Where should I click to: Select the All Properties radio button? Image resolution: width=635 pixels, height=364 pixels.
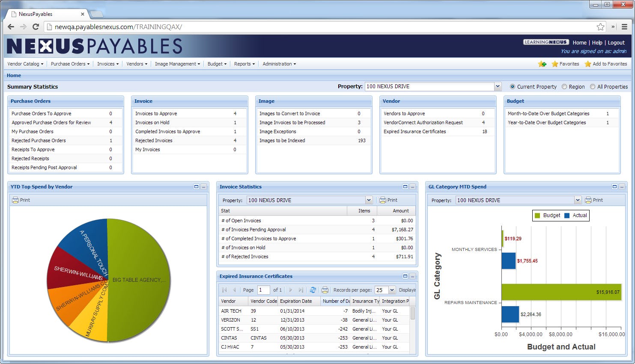click(x=593, y=87)
